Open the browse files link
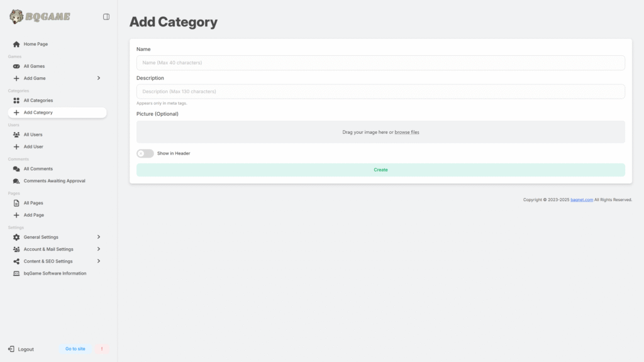644x362 pixels. tap(407, 132)
